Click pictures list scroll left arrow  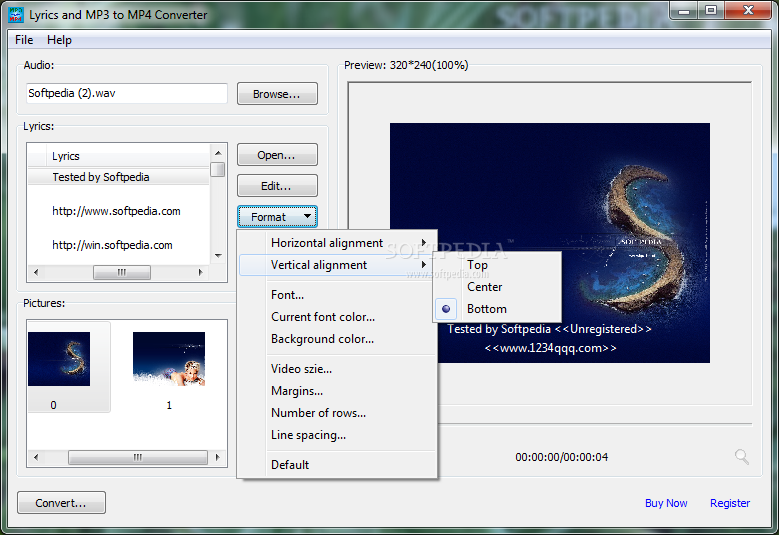[36, 457]
